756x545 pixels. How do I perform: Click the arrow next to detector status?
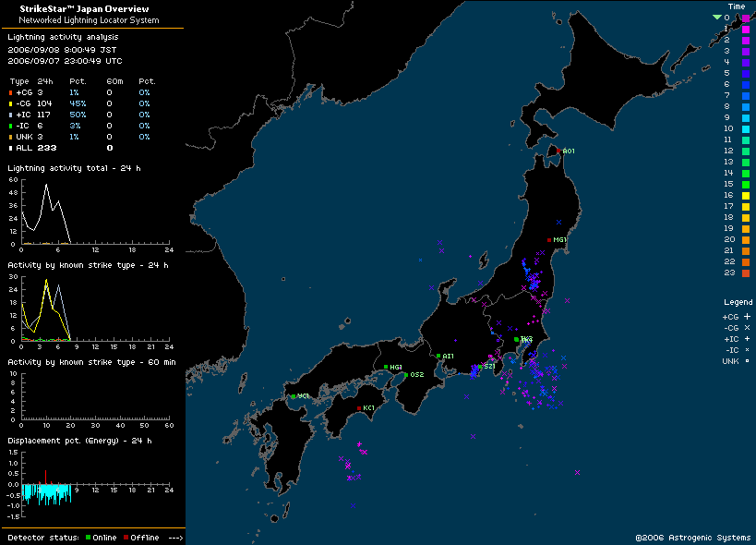click(x=176, y=538)
